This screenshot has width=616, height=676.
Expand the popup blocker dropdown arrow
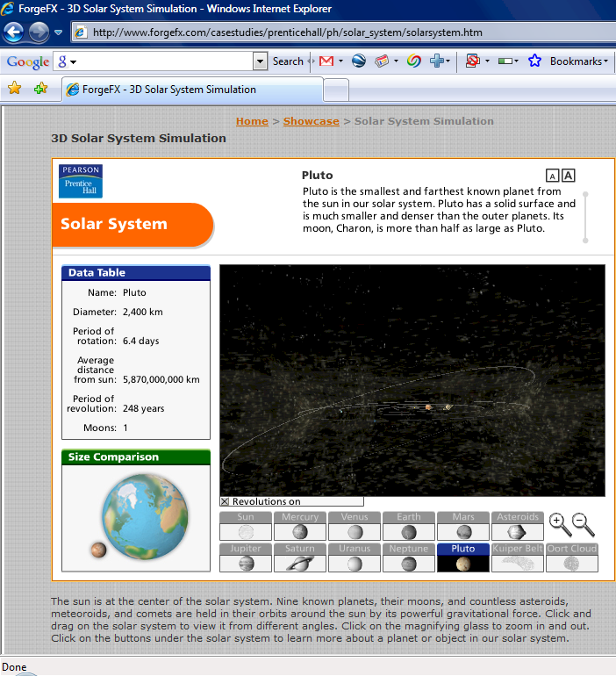click(487, 61)
